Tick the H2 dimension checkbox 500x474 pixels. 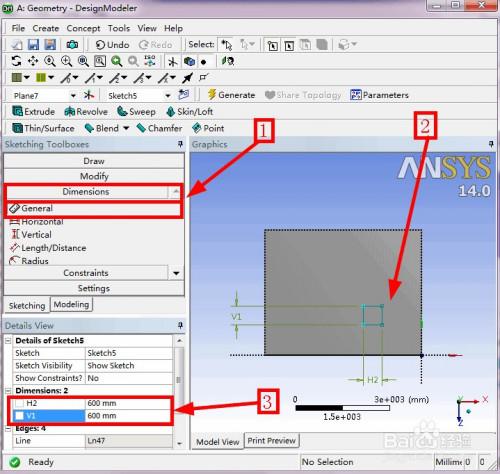coord(19,403)
